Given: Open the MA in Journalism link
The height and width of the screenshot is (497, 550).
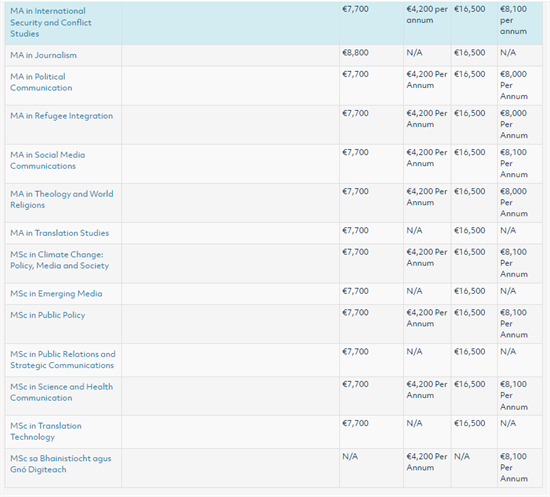Looking at the screenshot, I should [43, 55].
